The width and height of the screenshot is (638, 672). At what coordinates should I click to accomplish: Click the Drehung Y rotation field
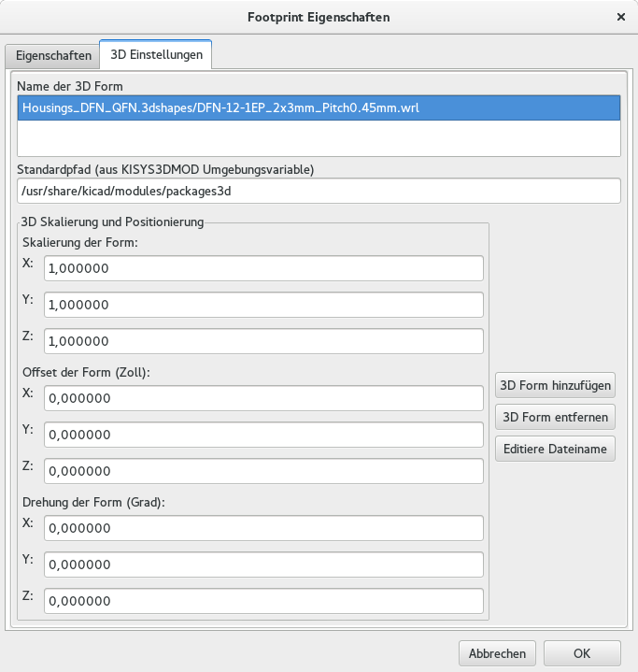coord(263,565)
